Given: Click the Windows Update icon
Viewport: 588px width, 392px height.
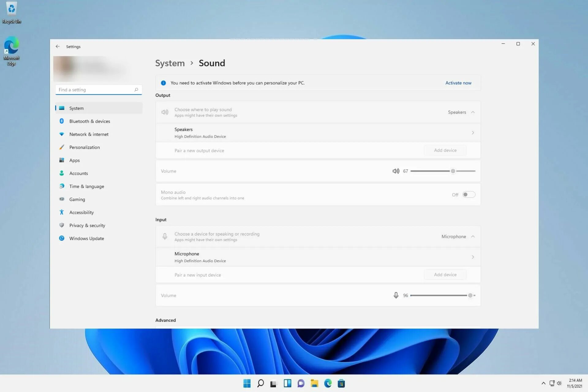Looking at the screenshot, I should [62, 238].
